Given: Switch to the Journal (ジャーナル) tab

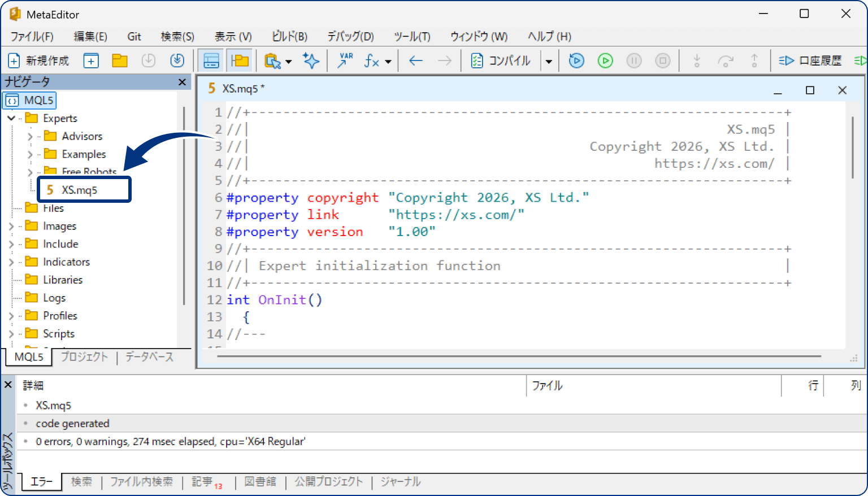Looking at the screenshot, I should click(x=400, y=481).
